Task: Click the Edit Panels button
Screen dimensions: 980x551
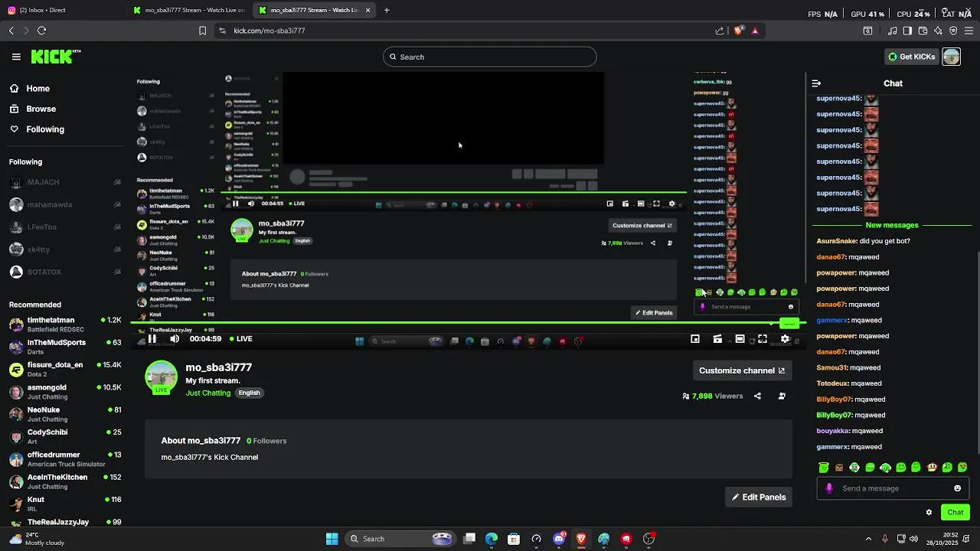Action: point(759,497)
